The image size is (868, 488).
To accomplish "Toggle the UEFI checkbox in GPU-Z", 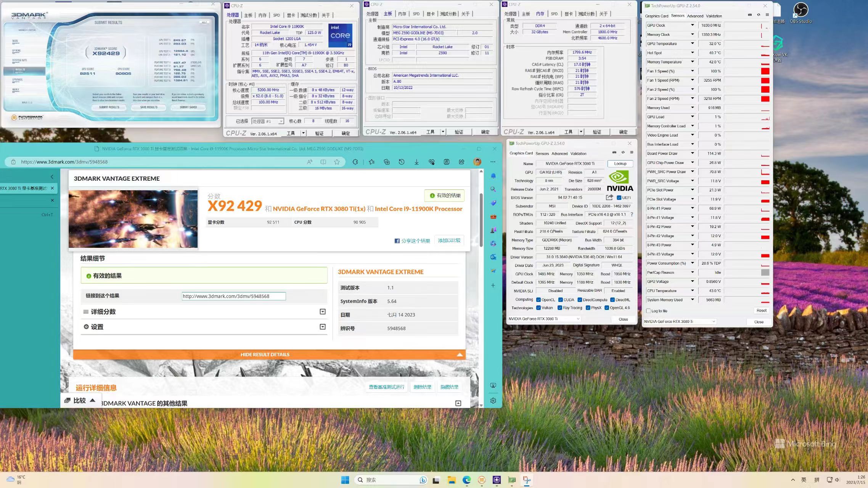I will click(x=619, y=197).
